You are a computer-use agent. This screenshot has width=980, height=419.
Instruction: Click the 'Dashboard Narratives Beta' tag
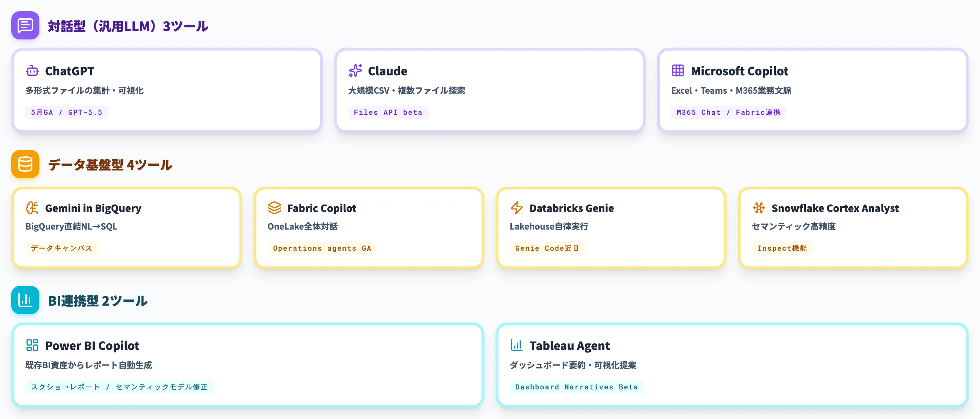tap(576, 387)
